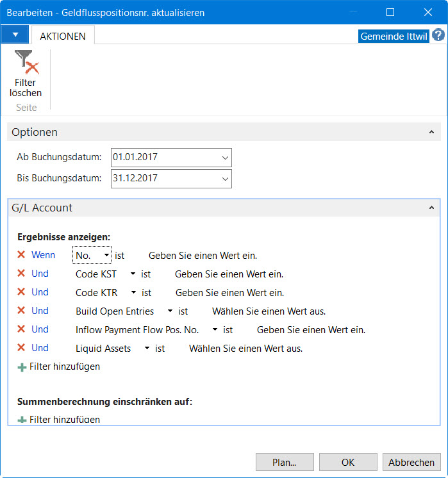448x478 pixels.
Task: Click the Plan... button
Action: click(285, 462)
